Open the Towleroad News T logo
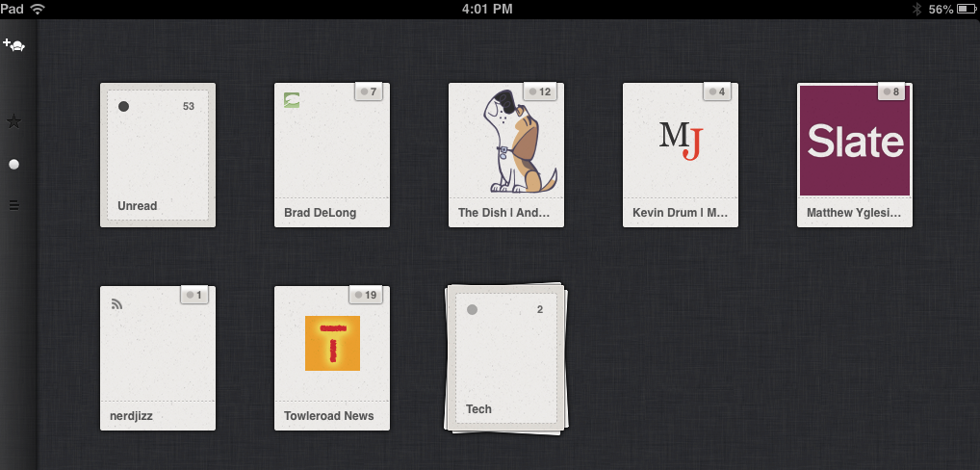Viewport: 980px width, 470px height. click(x=332, y=343)
